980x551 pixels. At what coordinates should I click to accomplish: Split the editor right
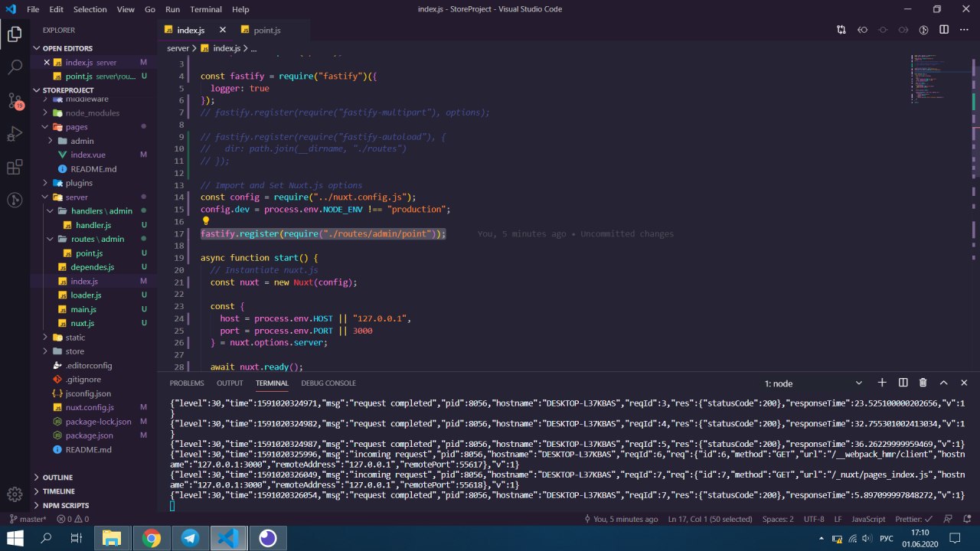944,30
